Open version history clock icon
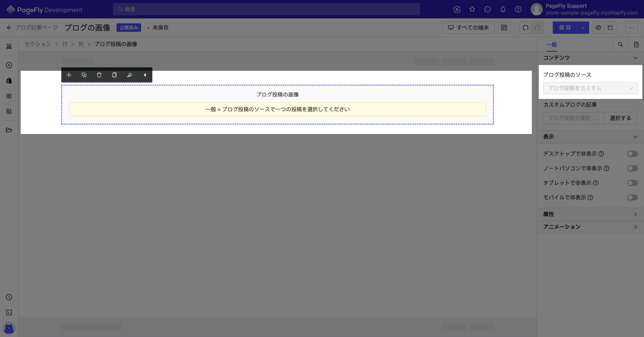The width and height of the screenshot is (644, 337). pos(9,297)
